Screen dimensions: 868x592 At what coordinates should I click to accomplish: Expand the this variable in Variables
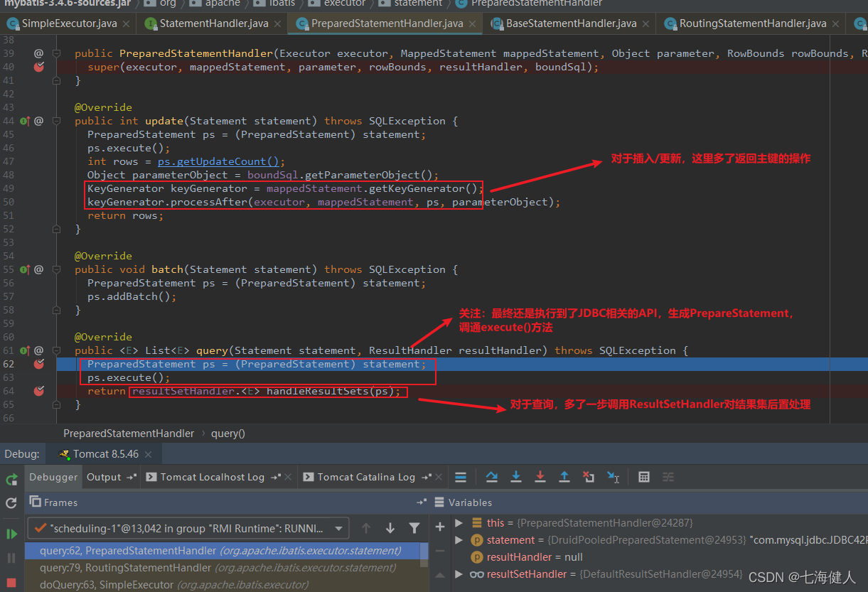point(459,522)
